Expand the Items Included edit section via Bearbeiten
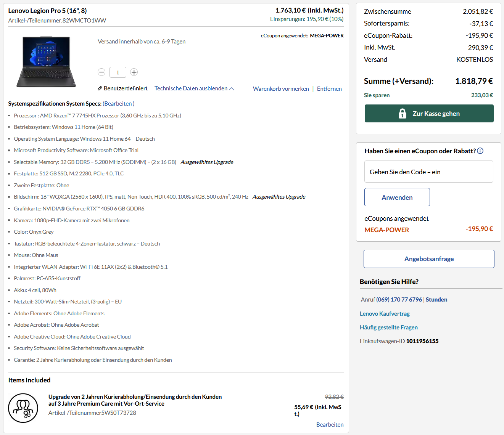The height and width of the screenshot is (435, 504). [329, 424]
